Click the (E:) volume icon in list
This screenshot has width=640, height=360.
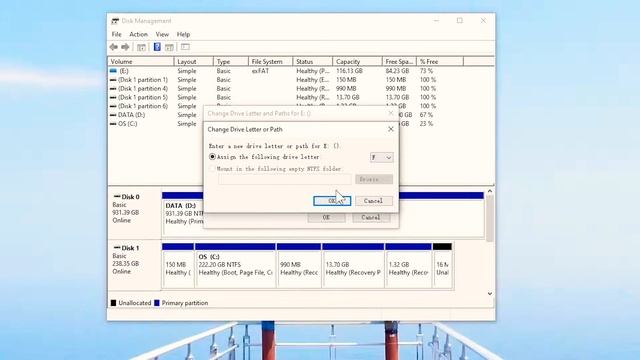[113, 71]
